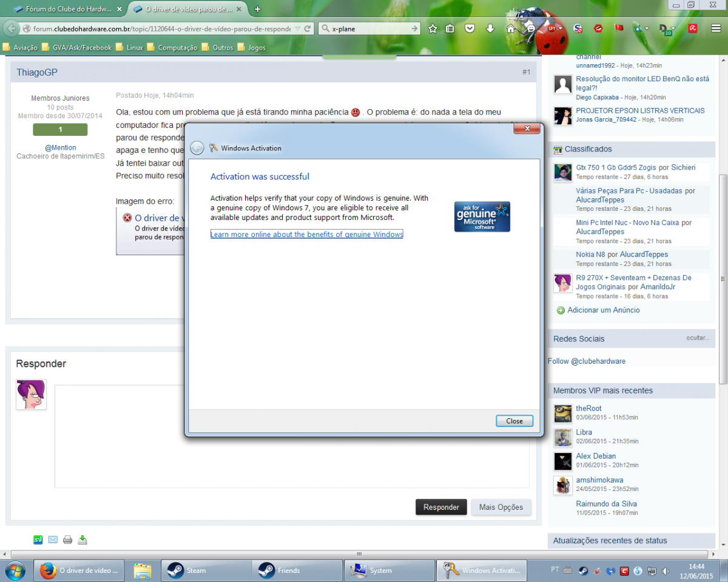The image size is (728, 582).
Task: Go back in the Firefox browser
Action: (x=12, y=28)
